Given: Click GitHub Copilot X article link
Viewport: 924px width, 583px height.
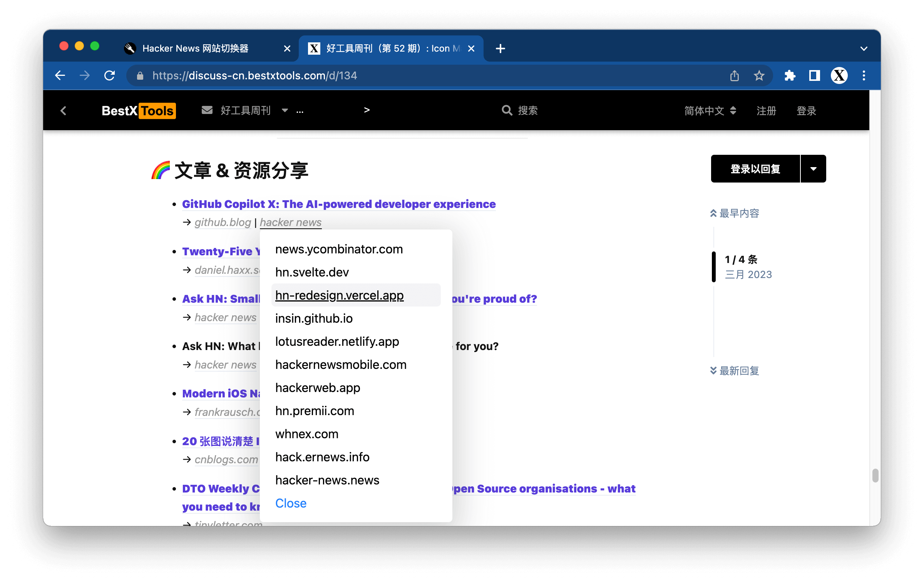Looking at the screenshot, I should [338, 204].
